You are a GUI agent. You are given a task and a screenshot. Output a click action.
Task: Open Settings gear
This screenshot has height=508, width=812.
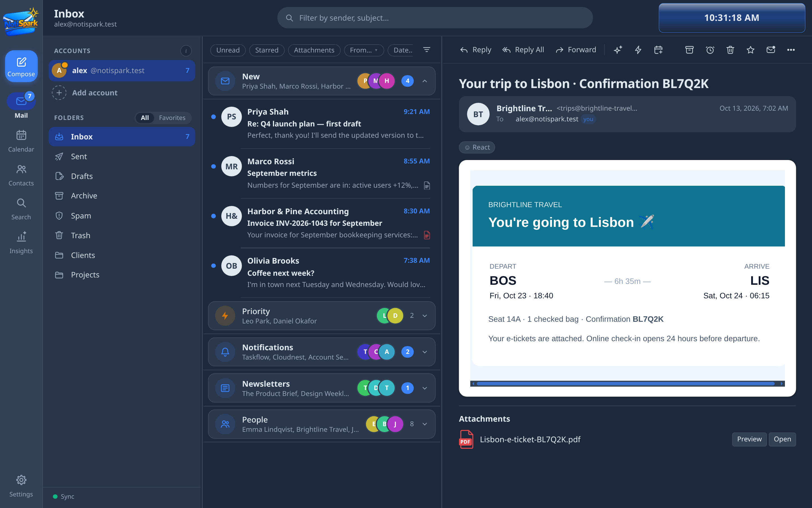[x=21, y=486]
